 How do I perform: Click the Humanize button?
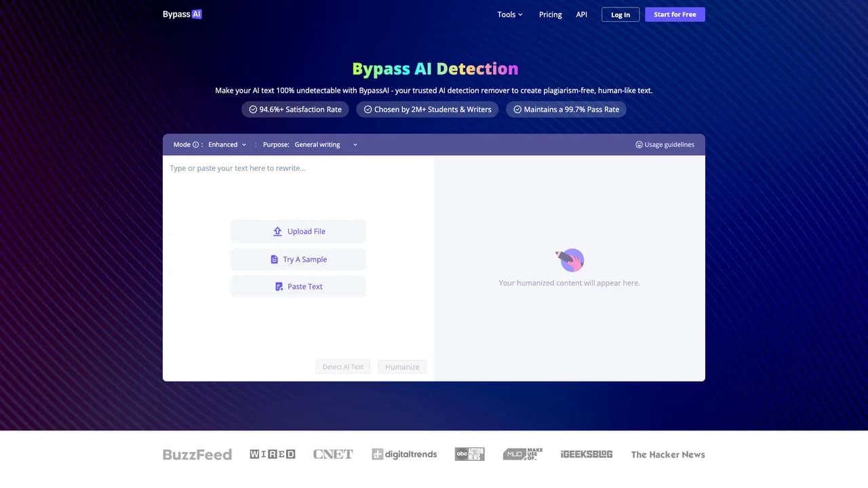[402, 367]
